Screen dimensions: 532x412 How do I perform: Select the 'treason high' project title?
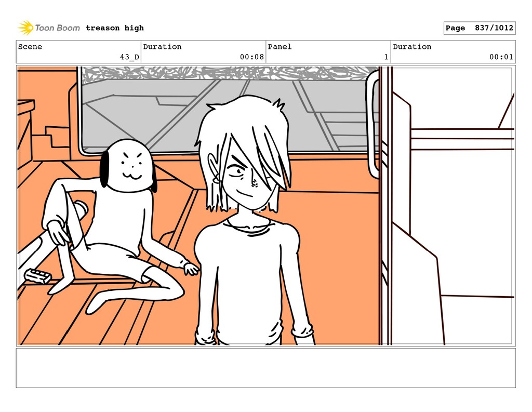point(115,28)
